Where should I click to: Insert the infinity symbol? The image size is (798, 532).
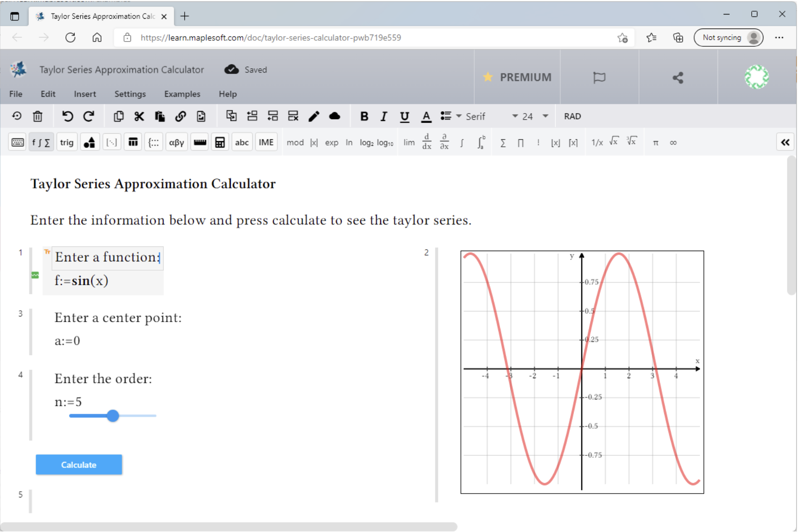coord(673,143)
